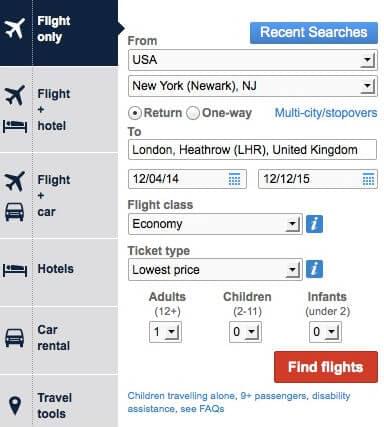Click the airplane icon for Flight only

pos(15,29)
